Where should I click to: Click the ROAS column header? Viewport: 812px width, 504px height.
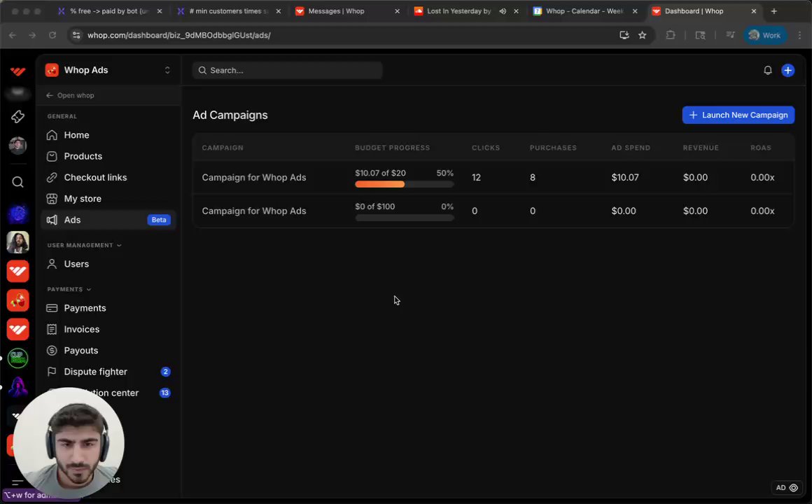tap(761, 148)
